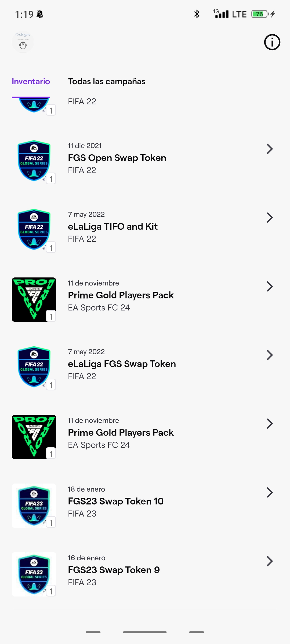The width and height of the screenshot is (290, 644).
Task: Expand the FGS Open Swap Token chevron
Action: click(270, 149)
